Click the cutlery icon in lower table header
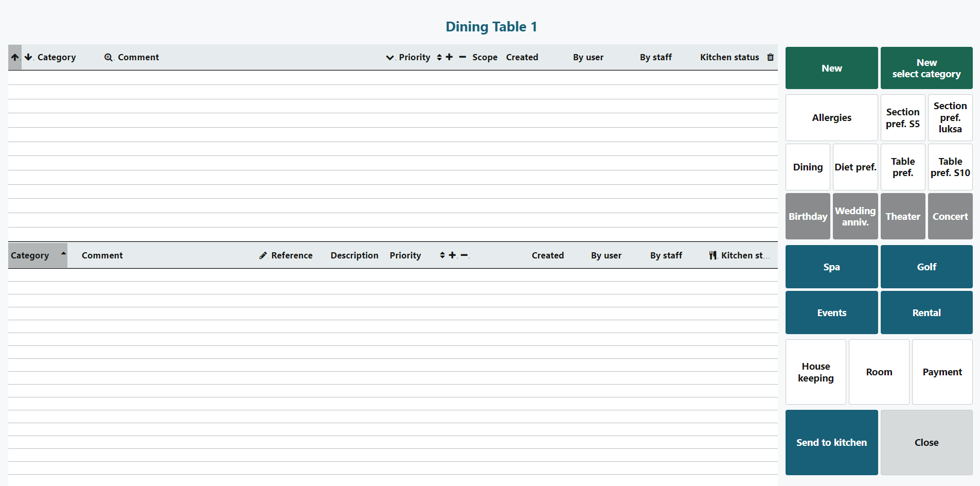The image size is (980, 486). tap(712, 255)
